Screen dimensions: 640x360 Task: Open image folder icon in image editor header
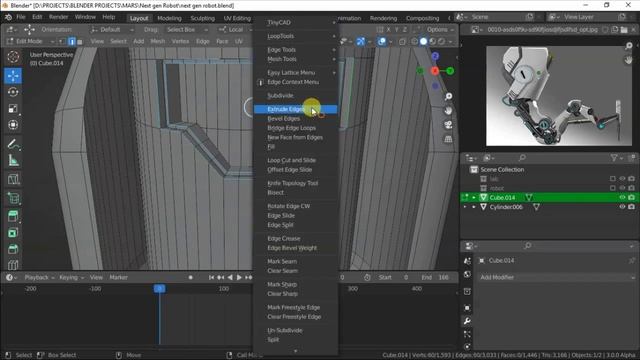(x=624, y=30)
